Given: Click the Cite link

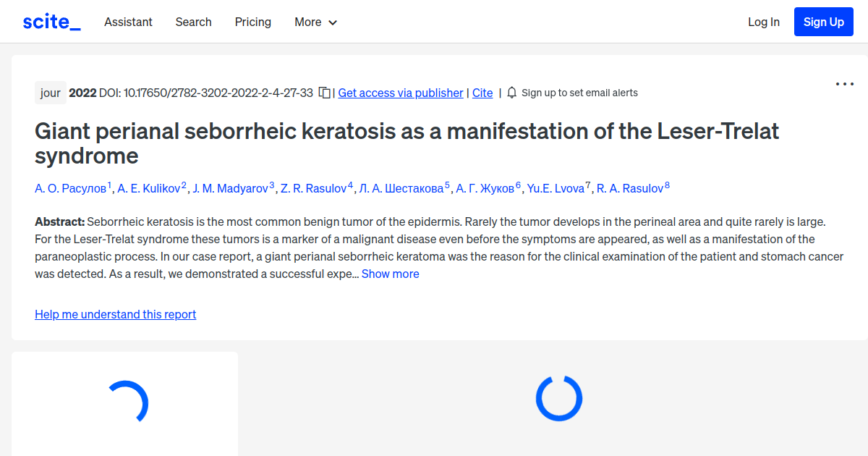Looking at the screenshot, I should click(482, 93).
